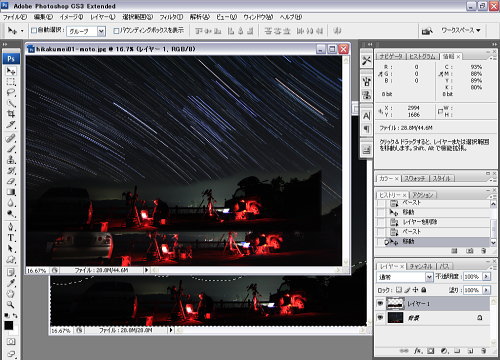The image size is (500, 360).
Task: Open the Filter menu
Action: 171,17
